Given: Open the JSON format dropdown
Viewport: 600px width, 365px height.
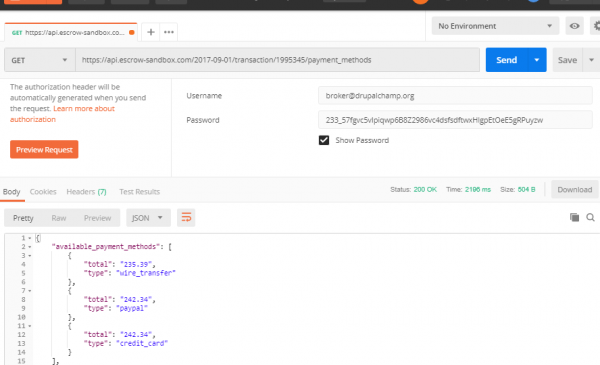Looking at the screenshot, I should (148, 218).
